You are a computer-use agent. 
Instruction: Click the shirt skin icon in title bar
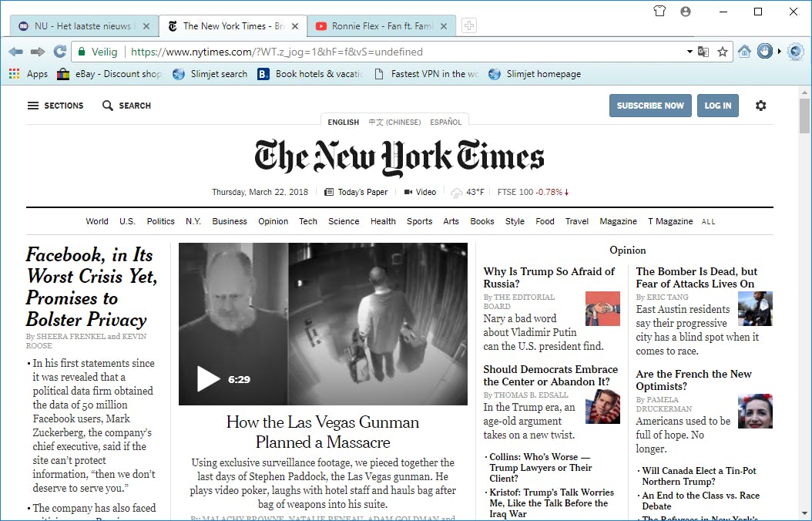coord(659,11)
